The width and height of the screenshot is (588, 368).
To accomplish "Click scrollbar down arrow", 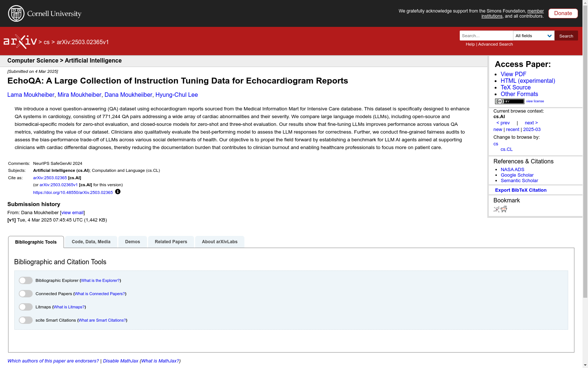I will point(585,365).
